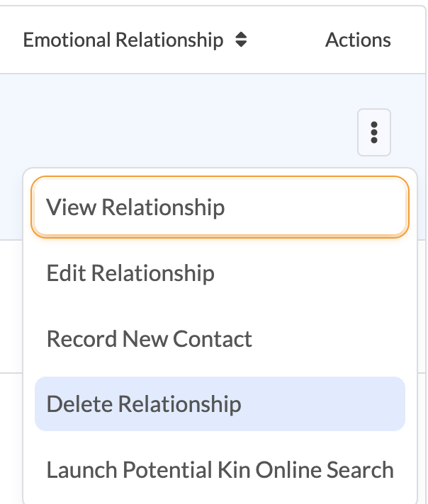Remove the entry using Delete Relationship
This screenshot has height=504, width=428.
tap(220, 403)
